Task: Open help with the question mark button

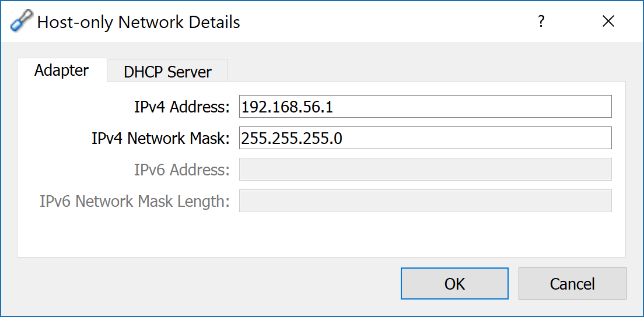Action: tap(541, 22)
